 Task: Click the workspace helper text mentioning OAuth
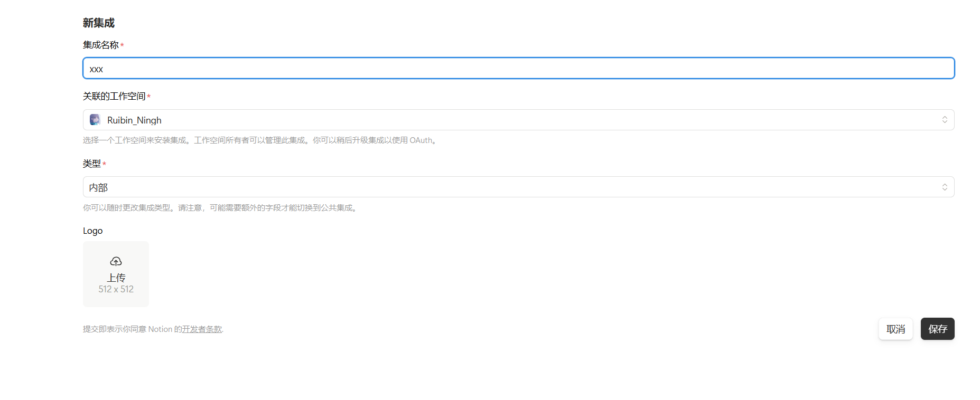(260, 140)
